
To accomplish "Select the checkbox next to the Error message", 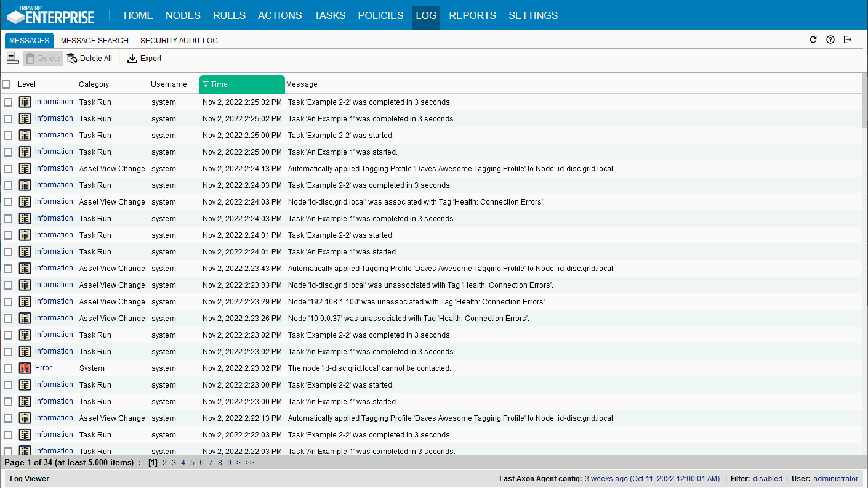I will pyautogui.click(x=8, y=367).
